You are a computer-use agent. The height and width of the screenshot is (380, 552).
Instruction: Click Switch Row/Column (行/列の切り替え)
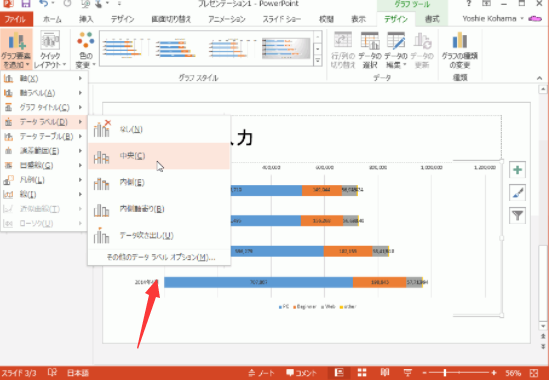[343, 50]
